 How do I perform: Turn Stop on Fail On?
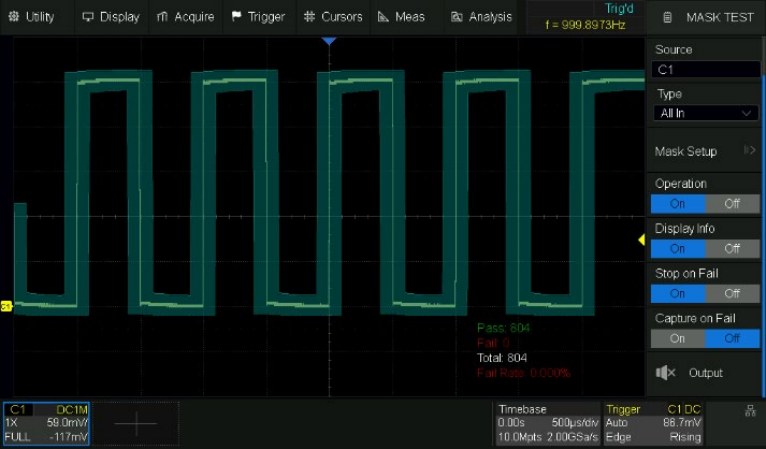coord(678,294)
